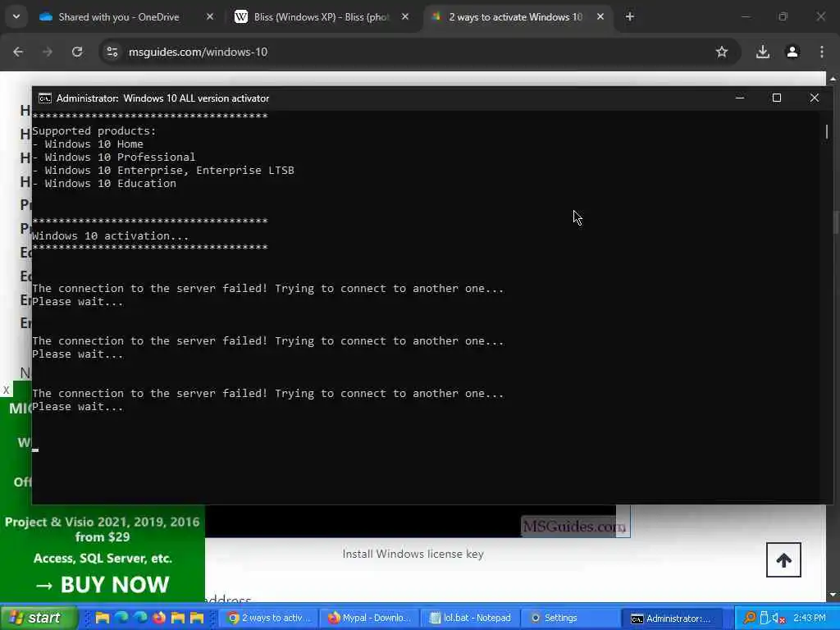Viewport: 840px width, 630px height.
Task: Click the BUY NOW ad link
Action: click(103, 584)
